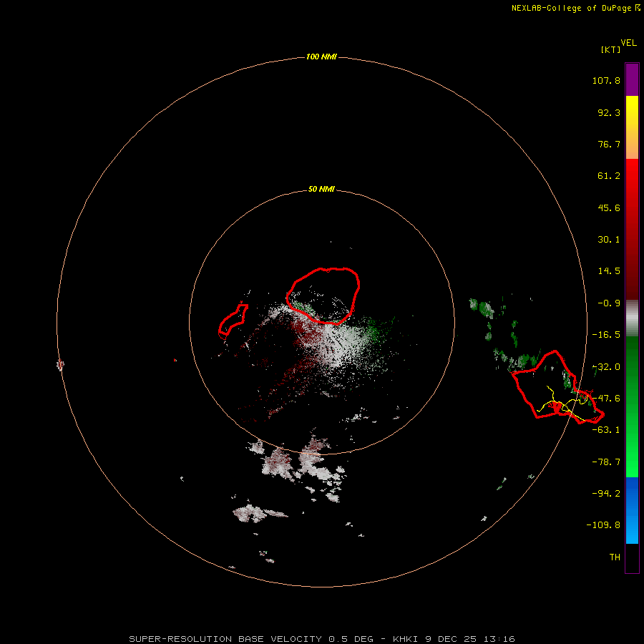Select the -78.7 velocity scale label
644x644 pixels.
click(606, 462)
